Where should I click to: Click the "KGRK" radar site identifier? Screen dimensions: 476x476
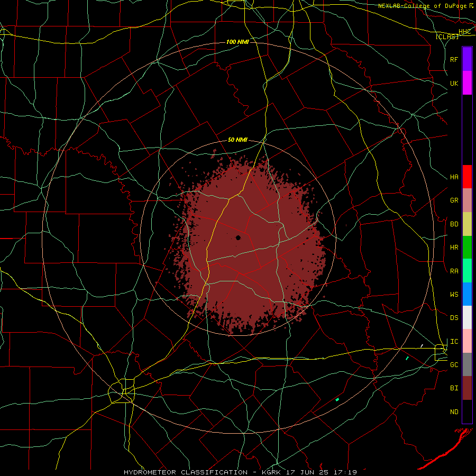coord(272,472)
